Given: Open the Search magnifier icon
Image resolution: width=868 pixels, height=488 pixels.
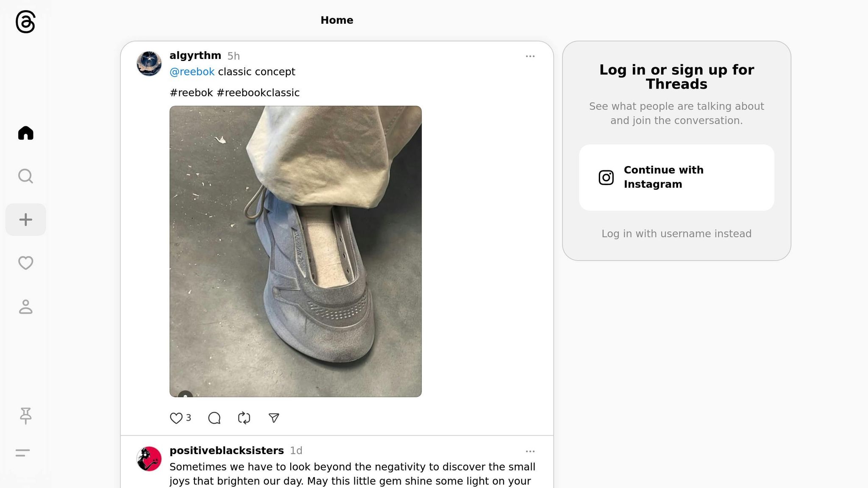Looking at the screenshot, I should (x=25, y=176).
